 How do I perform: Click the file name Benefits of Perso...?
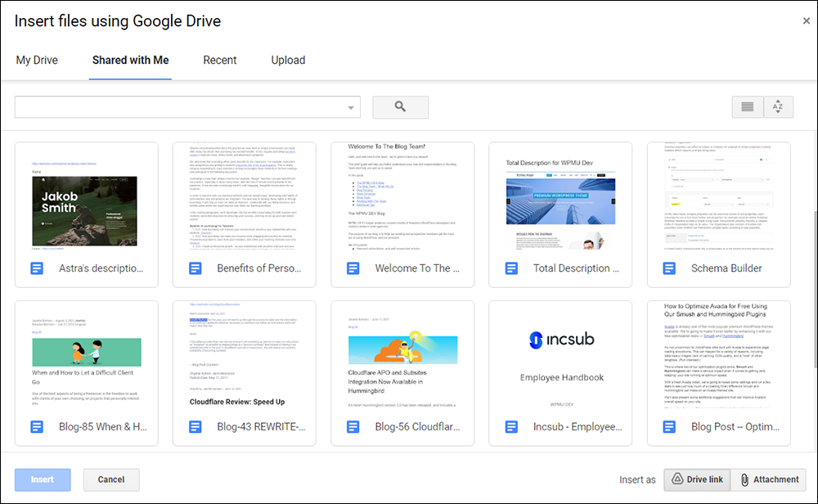point(259,268)
